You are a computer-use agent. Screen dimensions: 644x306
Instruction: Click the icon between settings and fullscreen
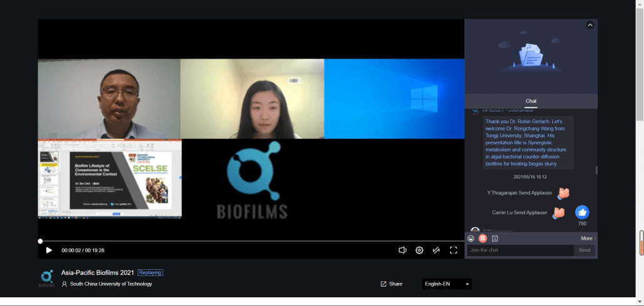pos(436,250)
